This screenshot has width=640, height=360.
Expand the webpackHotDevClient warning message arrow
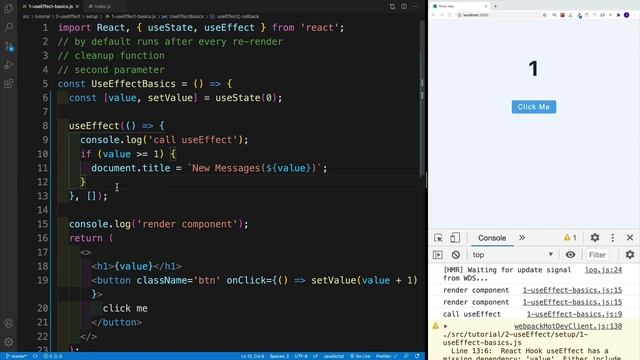pos(445,326)
